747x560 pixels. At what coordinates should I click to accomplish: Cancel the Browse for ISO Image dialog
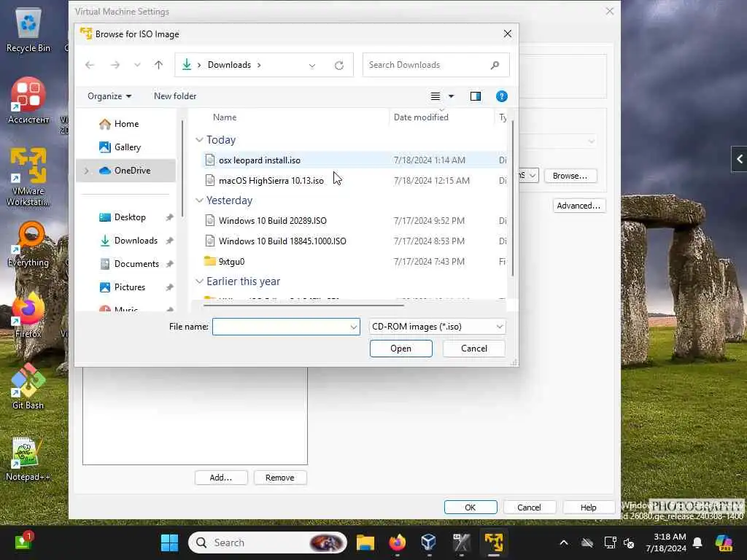click(474, 349)
